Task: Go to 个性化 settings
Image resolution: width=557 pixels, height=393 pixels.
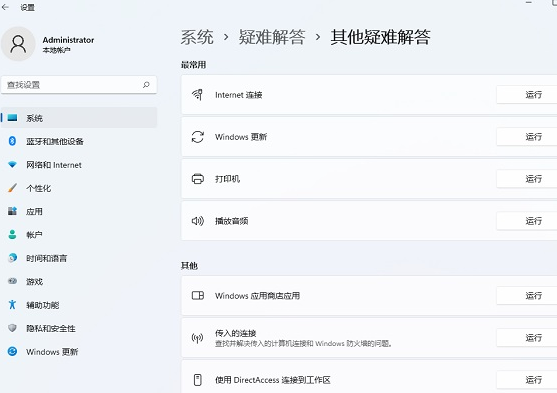Action: coord(79,188)
